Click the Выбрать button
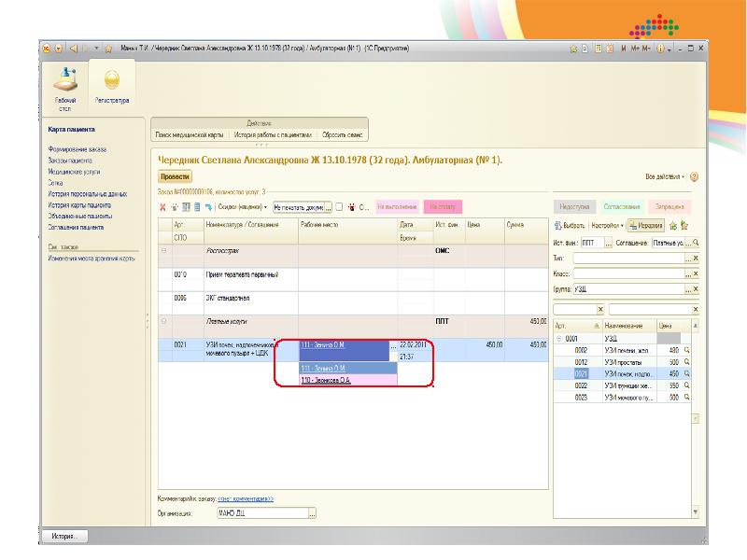747x560 pixels. coord(570,226)
